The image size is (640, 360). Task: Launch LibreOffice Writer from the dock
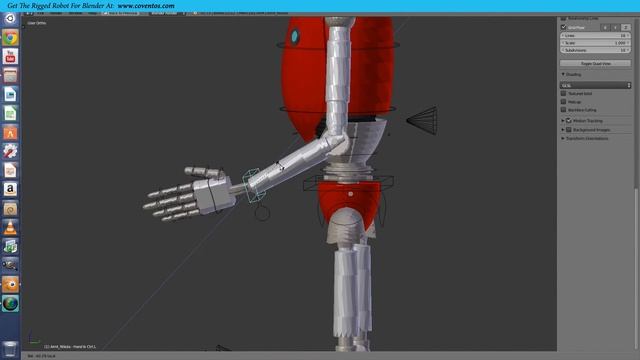tap(10, 94)
